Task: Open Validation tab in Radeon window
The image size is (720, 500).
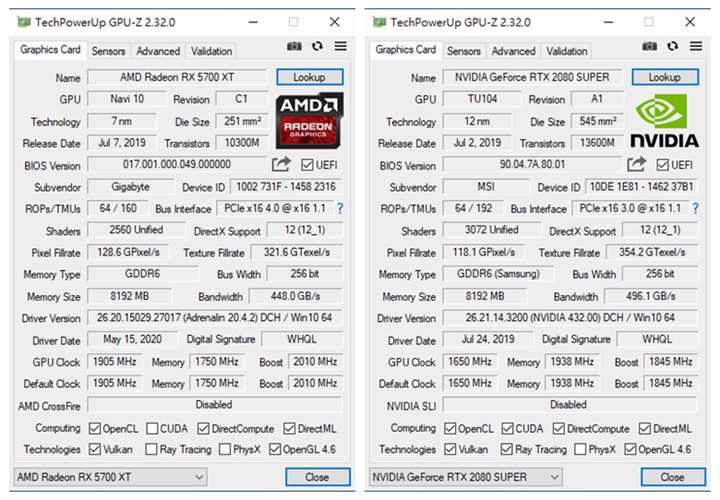Action: pyautogui.click(x=211, y=51)
